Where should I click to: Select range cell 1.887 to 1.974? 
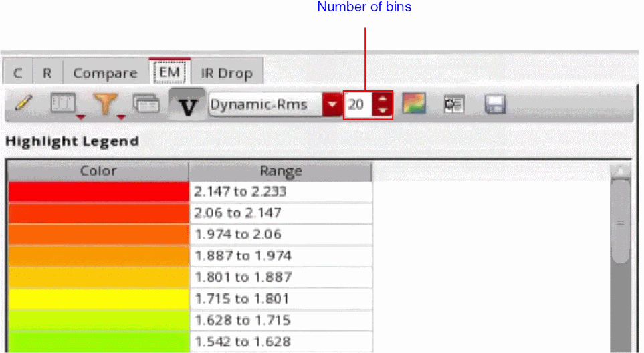point(281,255)
